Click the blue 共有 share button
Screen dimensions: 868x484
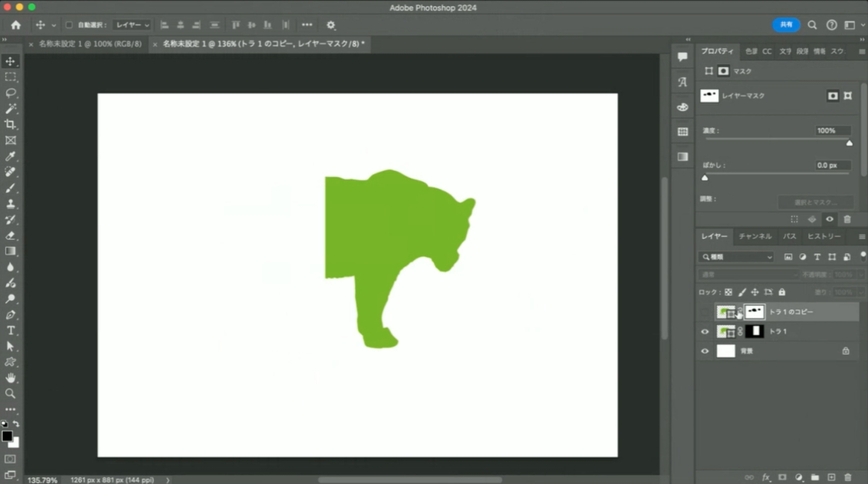click(786, 25)
